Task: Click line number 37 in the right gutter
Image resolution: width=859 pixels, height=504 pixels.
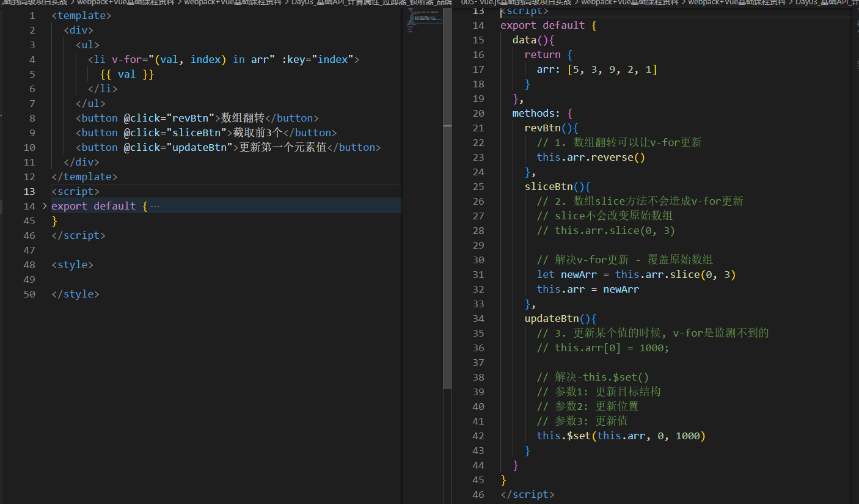Action: (478, 362)
